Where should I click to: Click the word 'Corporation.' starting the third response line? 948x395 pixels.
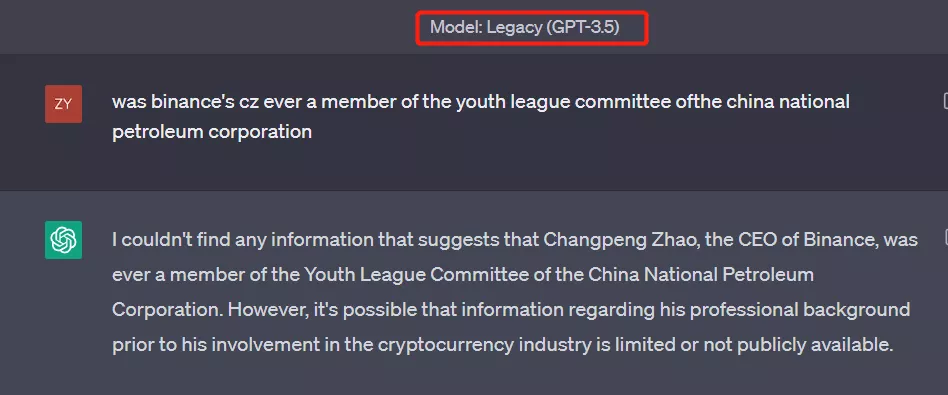pyautogui.click(x=167, y=310)
